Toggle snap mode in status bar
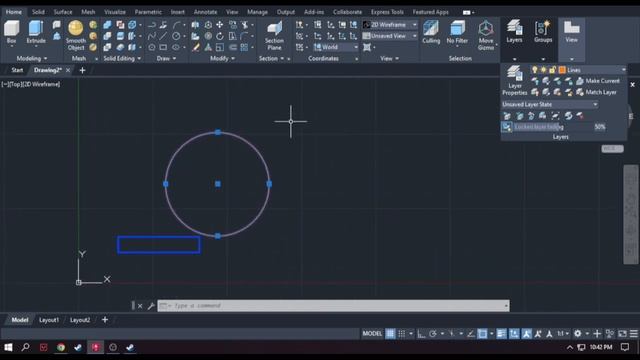 (402, 334)
